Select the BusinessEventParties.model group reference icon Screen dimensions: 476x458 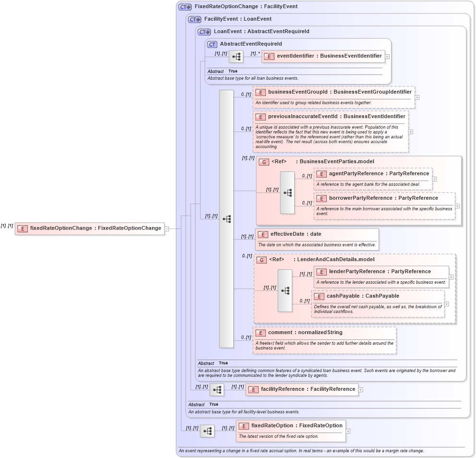[263, 162]
